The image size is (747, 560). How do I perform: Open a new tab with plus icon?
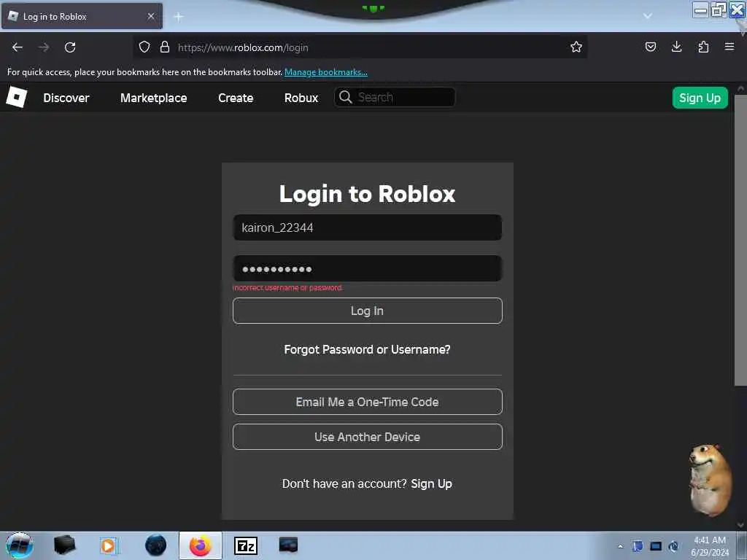pyautogui.click(x=179, y=17)
